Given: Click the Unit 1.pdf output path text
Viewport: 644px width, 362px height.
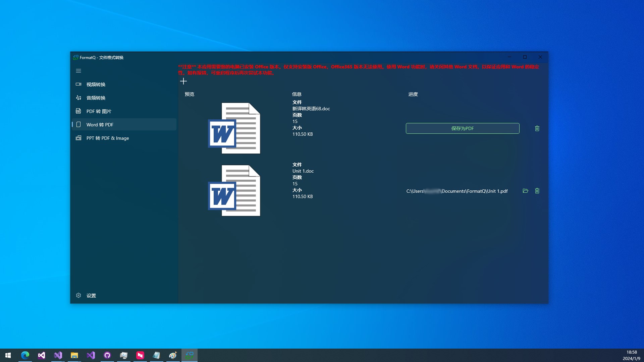Looking at the screenshot, I should 457,191.
